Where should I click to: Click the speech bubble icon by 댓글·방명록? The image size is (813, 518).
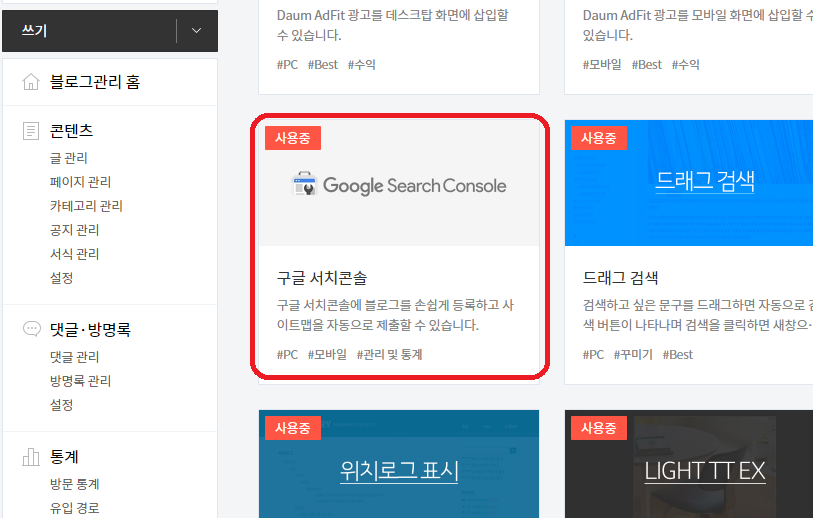pos(32,329)
